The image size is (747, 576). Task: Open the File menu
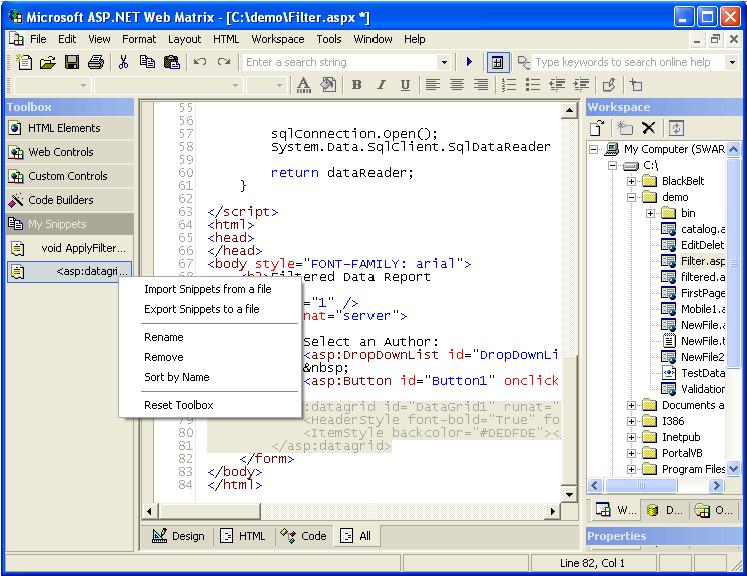(x=38, y=39)
